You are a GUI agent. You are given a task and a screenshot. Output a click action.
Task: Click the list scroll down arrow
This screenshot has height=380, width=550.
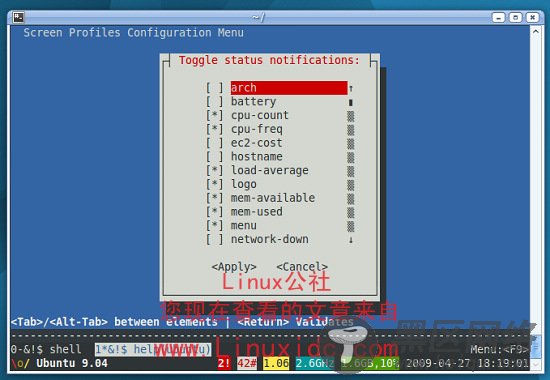[x=350, y=240]
